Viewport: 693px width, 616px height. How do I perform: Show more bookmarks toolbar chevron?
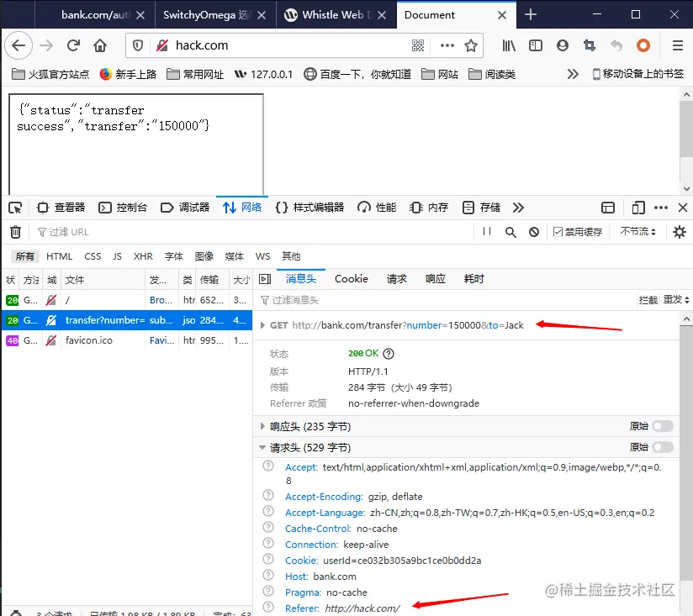(x=573, y=74)
